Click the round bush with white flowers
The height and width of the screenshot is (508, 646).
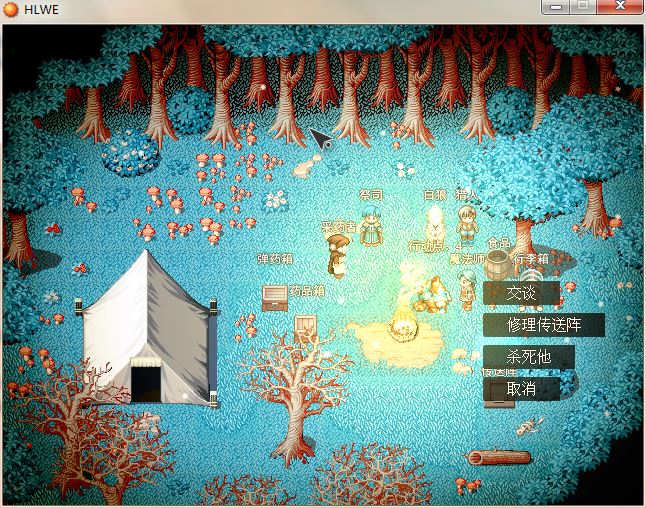click(130, 153)
